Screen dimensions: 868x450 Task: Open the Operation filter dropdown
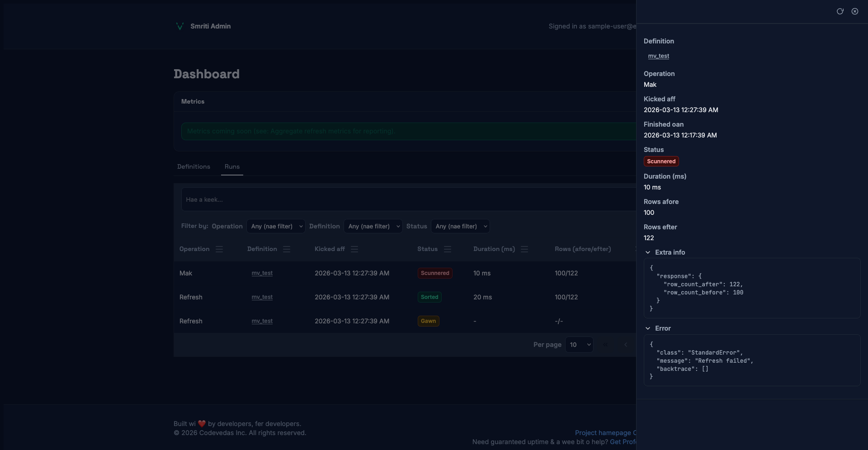click(x=276, y=226)
